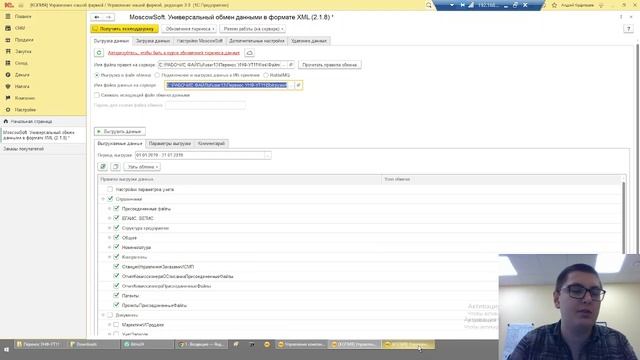Click the red auto-update hyperlink
Viewport: 640px width, 360px height.
[173, 53]
